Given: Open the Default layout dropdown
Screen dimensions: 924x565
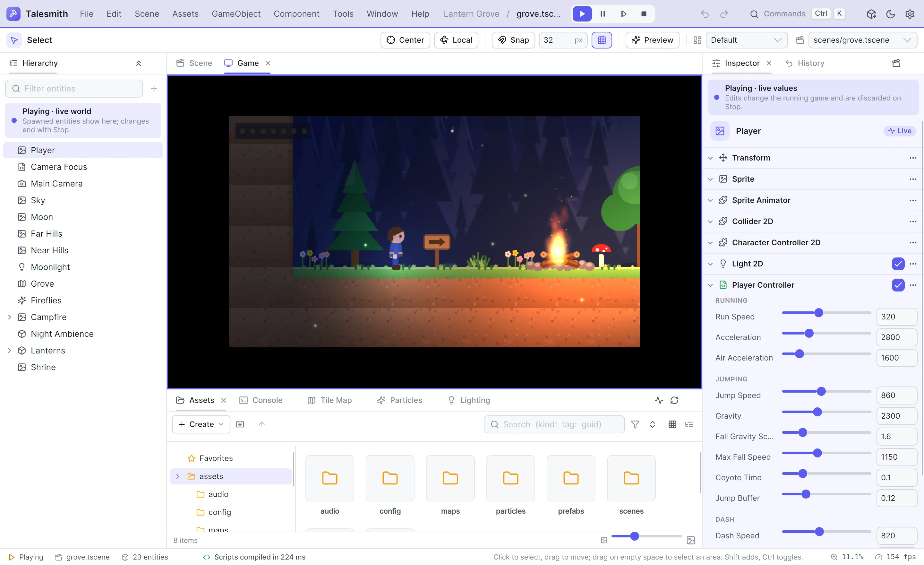Looking at the screenshot, I should (x=746, y=40).
